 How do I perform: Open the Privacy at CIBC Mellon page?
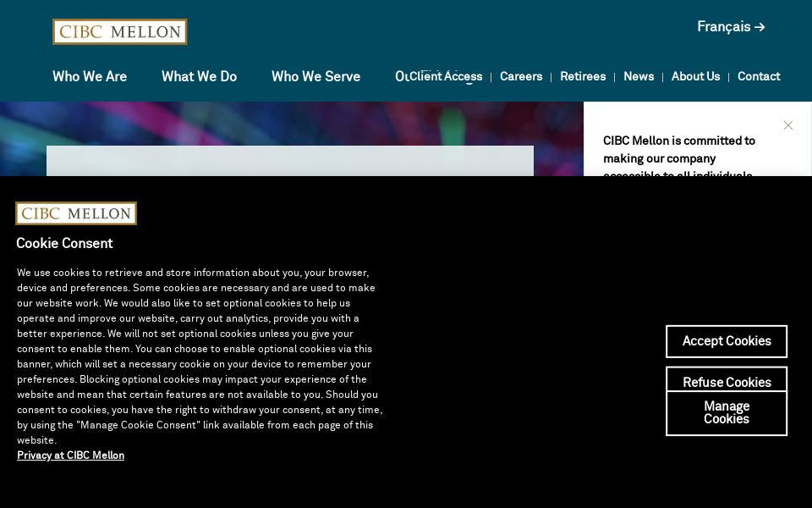[70, 456]
